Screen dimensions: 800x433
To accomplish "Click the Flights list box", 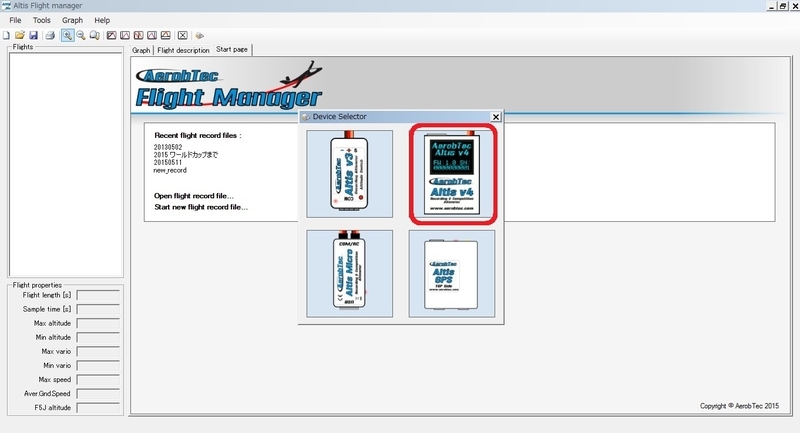I will [x=65, y=165].
